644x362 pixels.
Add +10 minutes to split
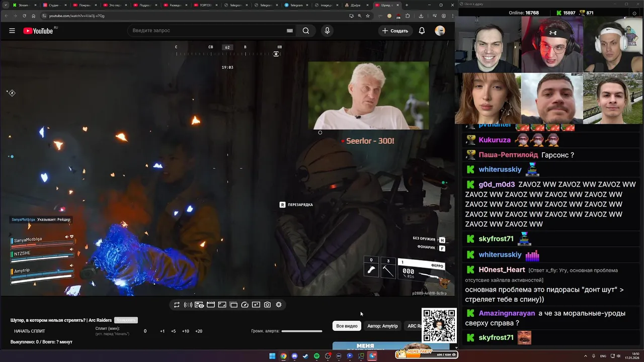coord(186,331)
